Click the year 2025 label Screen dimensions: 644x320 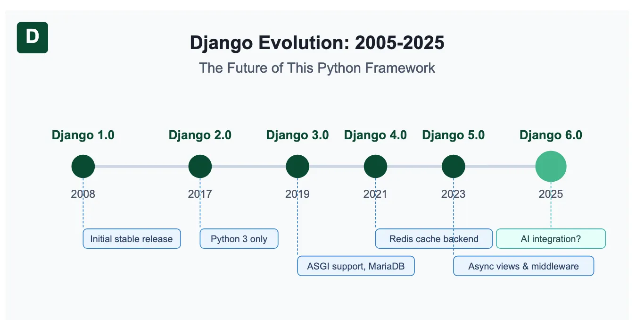coord(551,194)
